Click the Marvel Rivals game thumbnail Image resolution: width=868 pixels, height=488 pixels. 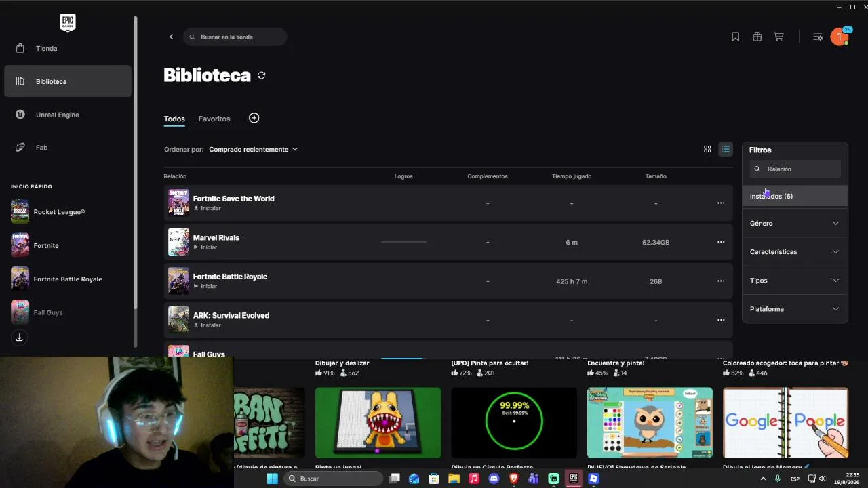coord(178,242)
